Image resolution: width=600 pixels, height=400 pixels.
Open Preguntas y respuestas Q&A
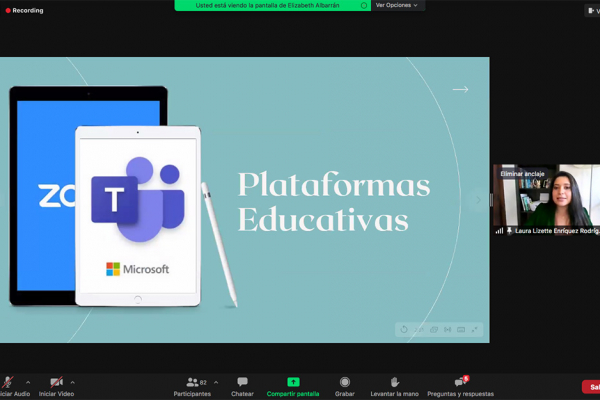tap(460, 387)
